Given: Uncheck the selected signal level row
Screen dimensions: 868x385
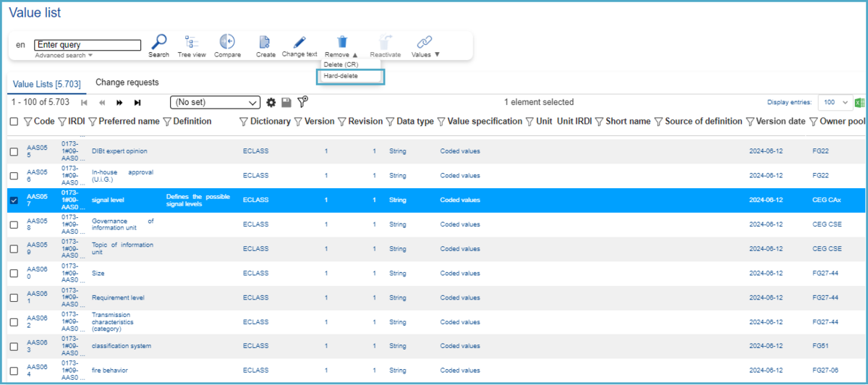Looking at the screenshot, I should [x=14, y=200].
